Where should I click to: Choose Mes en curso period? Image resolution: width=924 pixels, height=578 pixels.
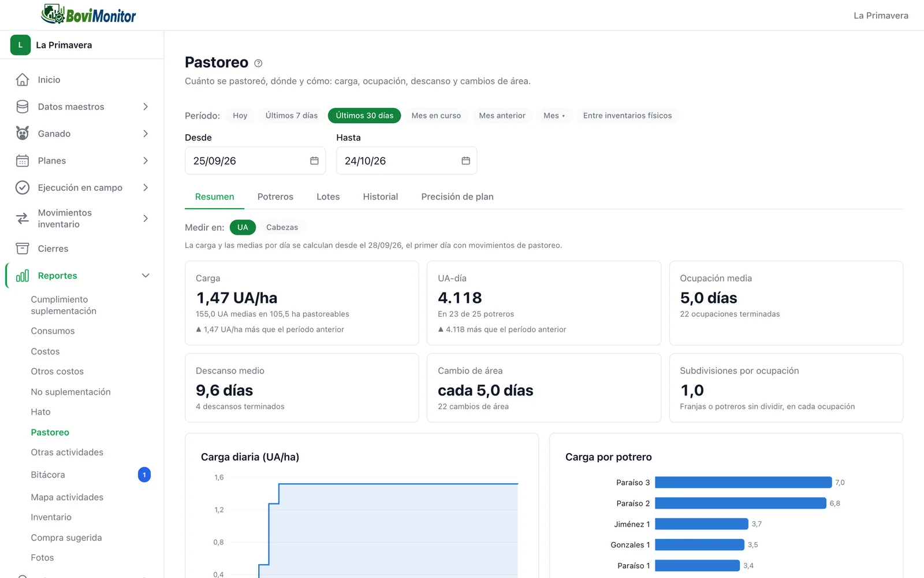[x=436, y=116]
